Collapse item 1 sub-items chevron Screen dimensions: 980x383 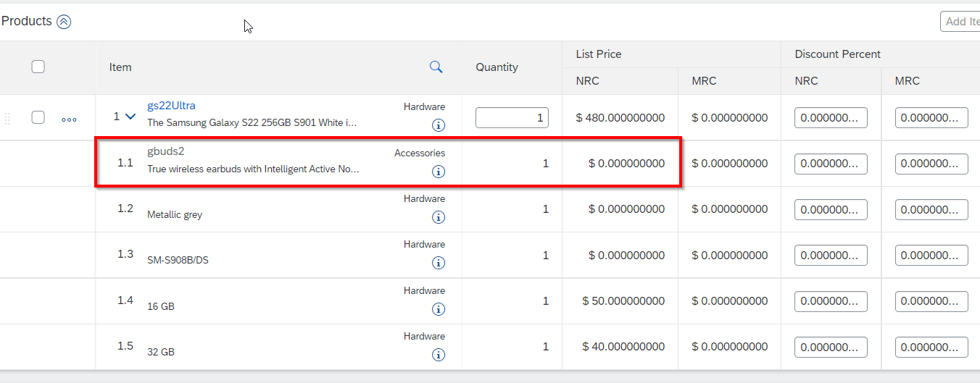(x=130, y=116)
